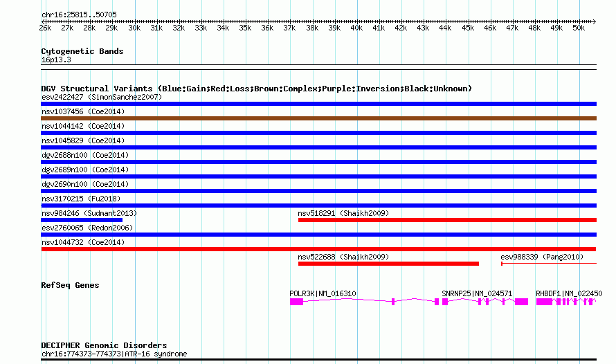Click the 37k ruler position
The width and height of the screenshot is (616, 364).
coord(289,28)
